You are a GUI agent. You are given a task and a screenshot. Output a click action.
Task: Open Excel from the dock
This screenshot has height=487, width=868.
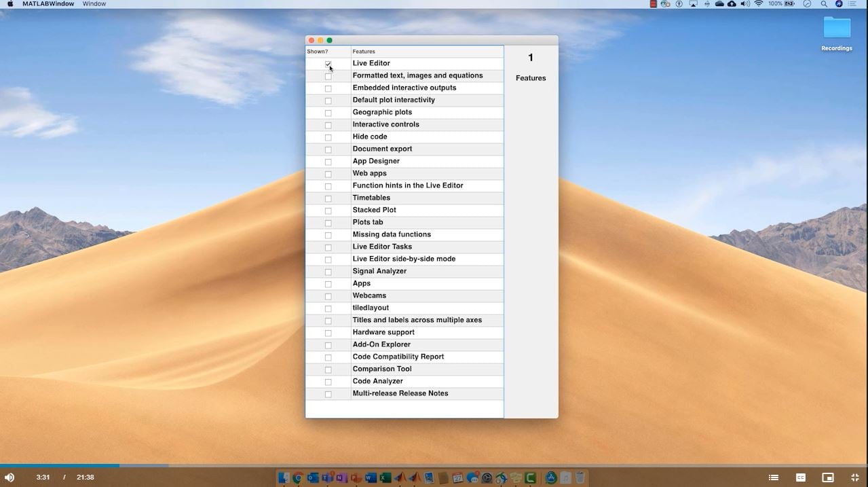[x=385, y=477]
